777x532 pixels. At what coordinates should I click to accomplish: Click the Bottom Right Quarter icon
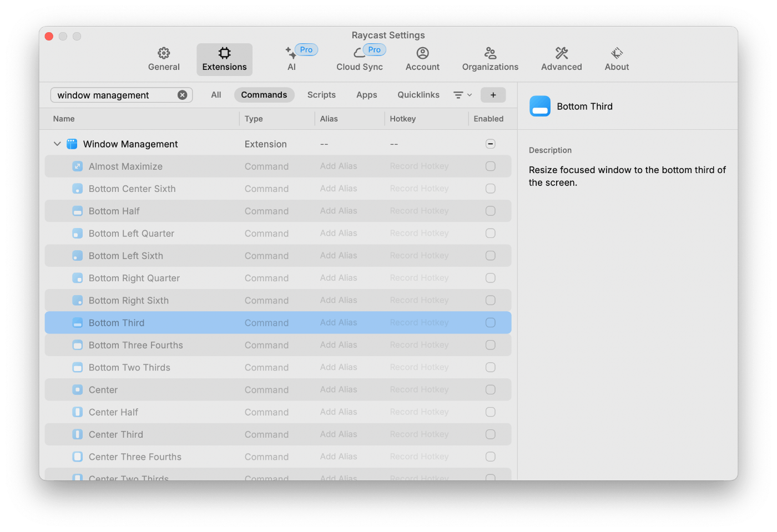(x=78, y=278)
